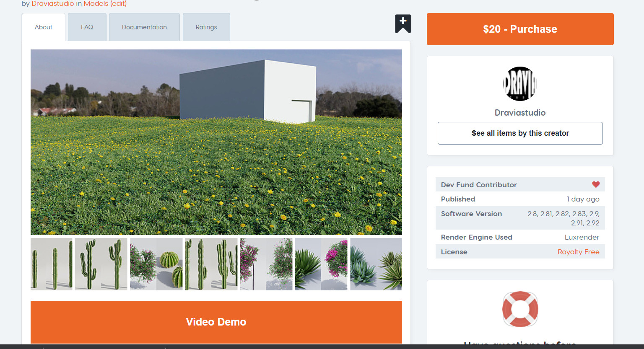Click the red heart Dev Fund icon
644x349 pixels.
596,184
